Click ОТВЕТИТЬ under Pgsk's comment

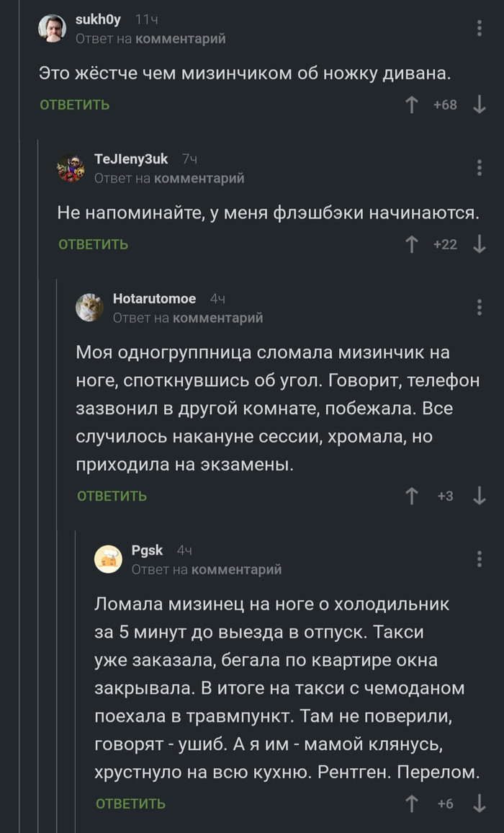[x=131, y=803]
